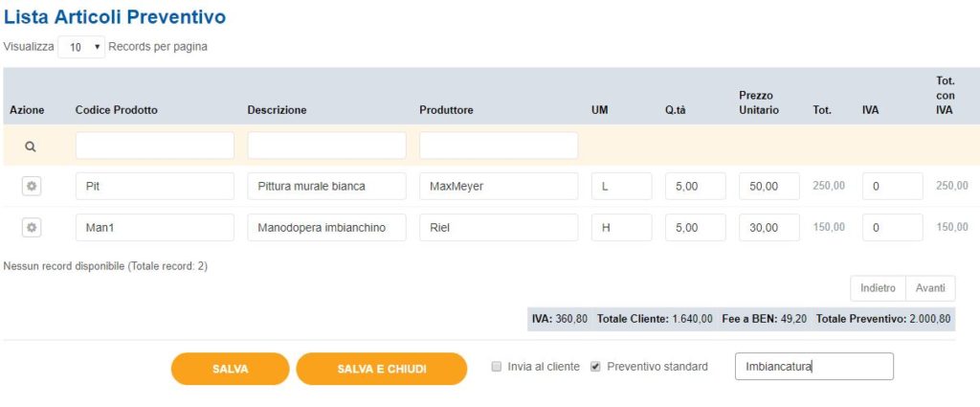Uncheck the Preventivo standard checkbox
Screen dimensions: 980x407
point(596,367)
